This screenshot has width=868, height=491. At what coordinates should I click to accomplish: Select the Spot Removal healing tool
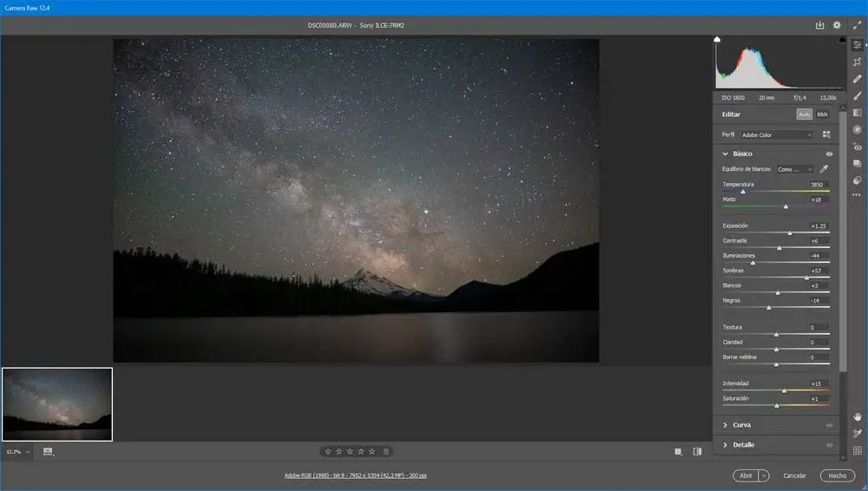tap(857, 79)
